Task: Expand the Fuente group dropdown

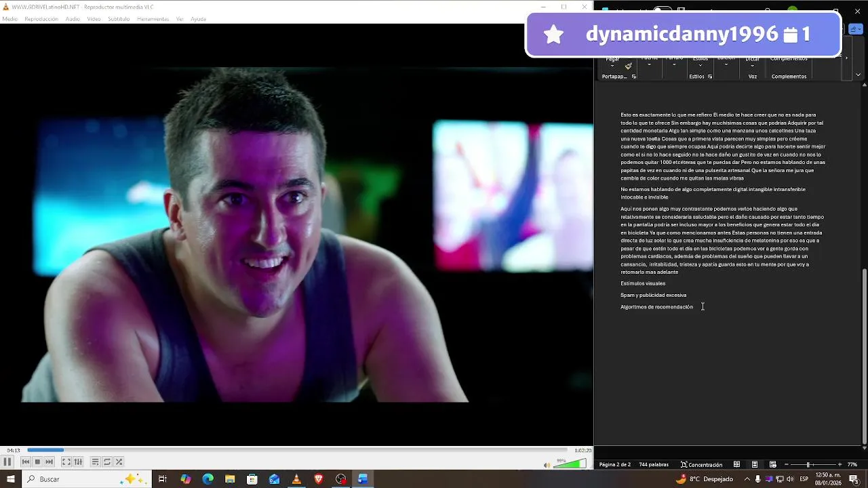Action: 650,64
